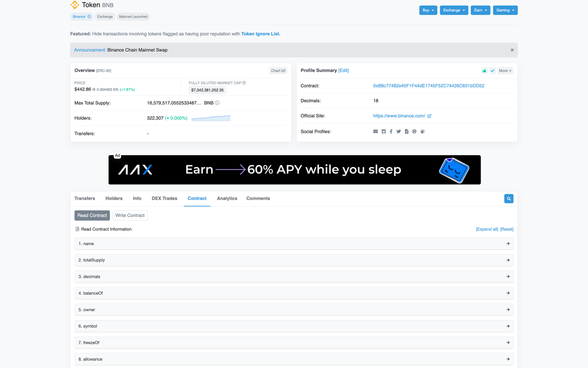Open the Buy dropdown menu
Screen dimensions: 588x368
[x=428, y=10]
